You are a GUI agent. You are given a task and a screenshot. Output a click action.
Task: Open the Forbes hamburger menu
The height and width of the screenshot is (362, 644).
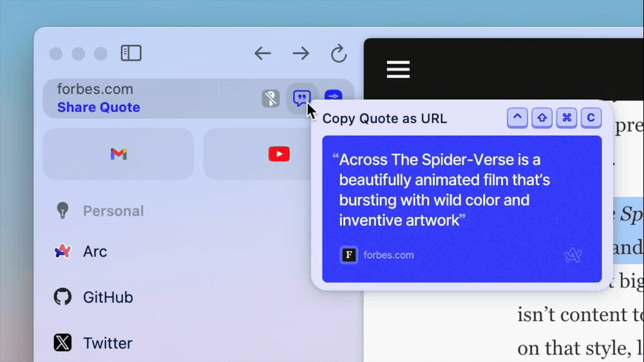[x=398, y=69]
